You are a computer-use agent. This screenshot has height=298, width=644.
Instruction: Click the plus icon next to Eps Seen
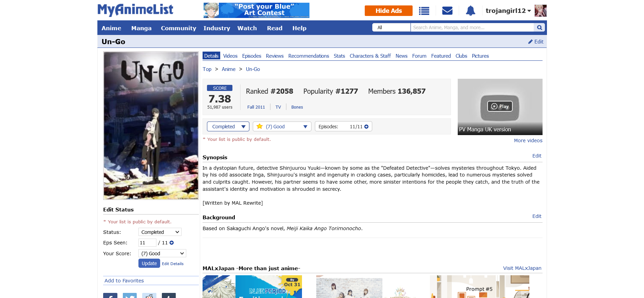click(172, 243)
